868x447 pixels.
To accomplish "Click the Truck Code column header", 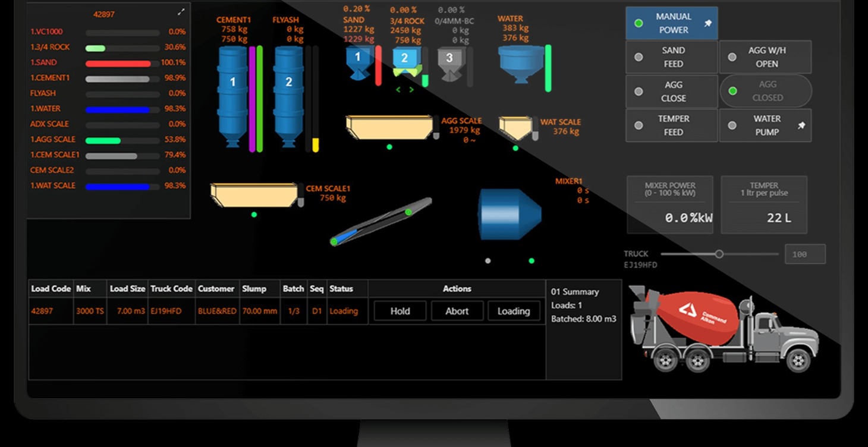I will pyautogui.click(x=171, y=288).
